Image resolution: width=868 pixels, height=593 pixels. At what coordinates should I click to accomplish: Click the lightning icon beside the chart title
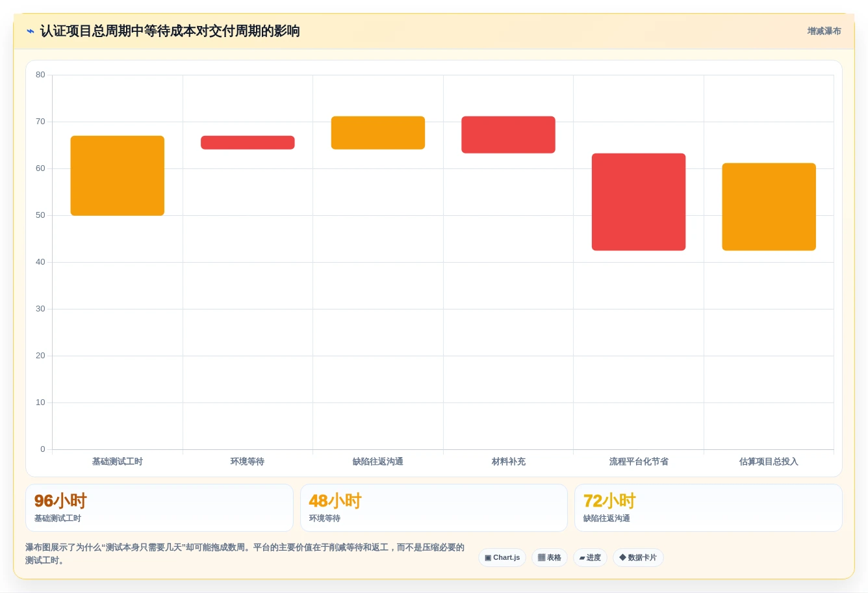31,31
